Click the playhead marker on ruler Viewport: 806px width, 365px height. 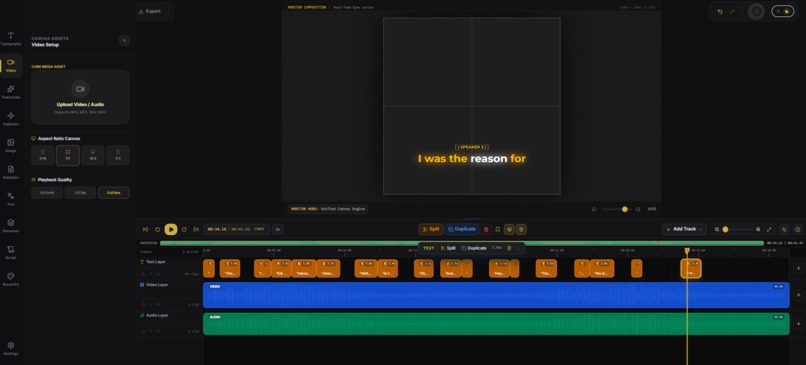pyautogui.click(x=687, y=251)
